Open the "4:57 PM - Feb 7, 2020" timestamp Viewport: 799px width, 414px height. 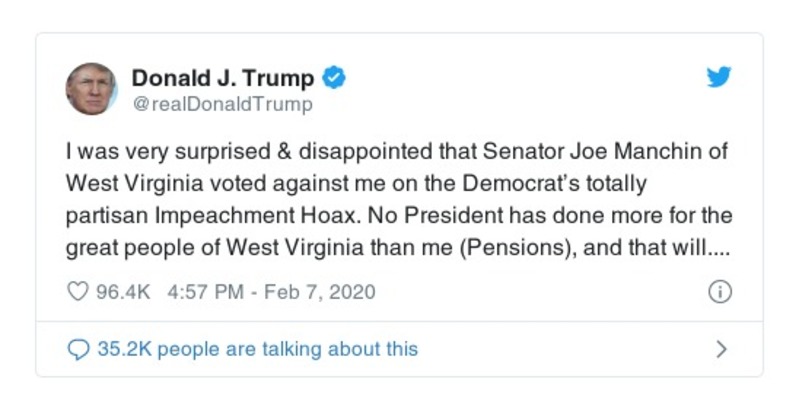[266, 292]
